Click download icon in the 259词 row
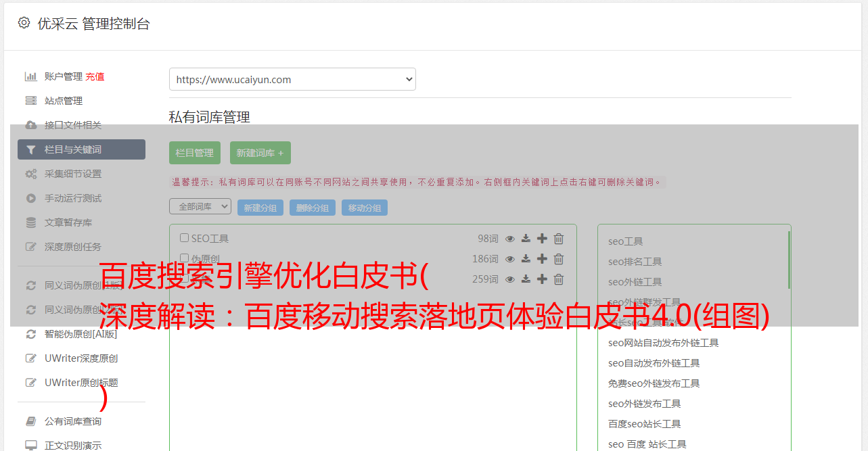The width and height of the screenshot is (868, 451). [526, 279]
